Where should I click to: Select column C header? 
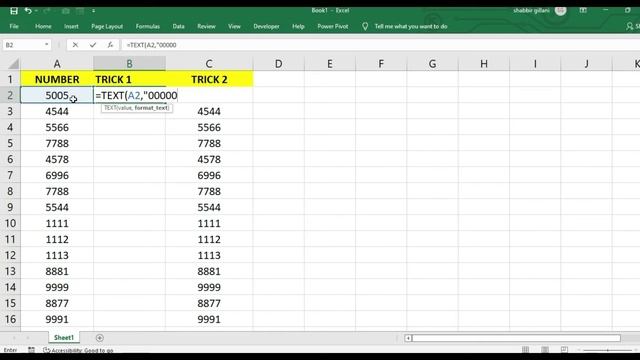click(x=209, y=64)
